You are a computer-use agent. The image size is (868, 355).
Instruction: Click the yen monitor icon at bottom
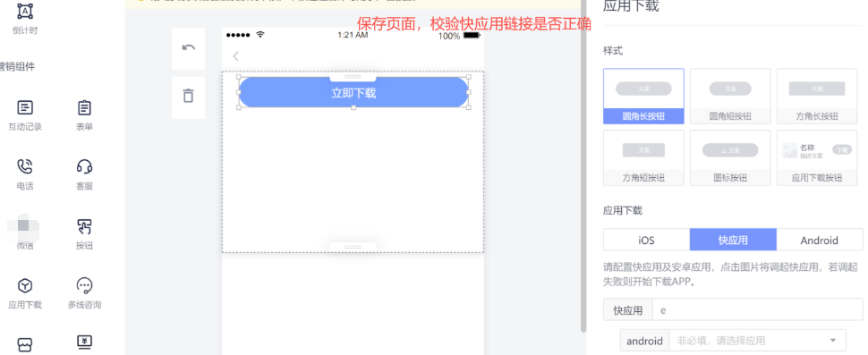[x=84, y=342]
